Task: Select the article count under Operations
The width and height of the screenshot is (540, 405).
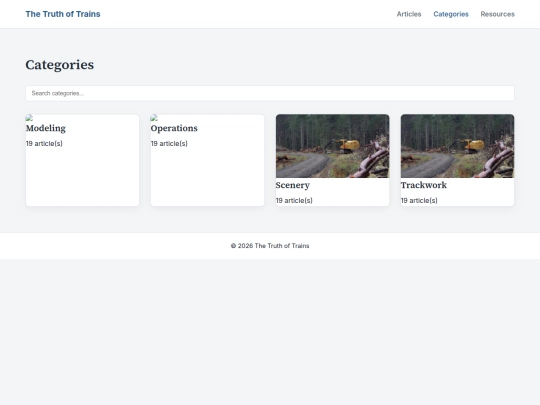Action: point(169,144)
